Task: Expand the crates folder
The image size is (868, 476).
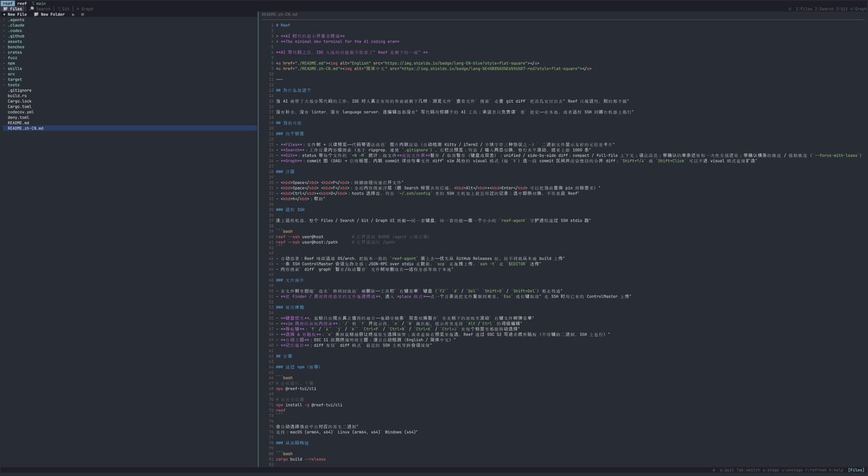Action: pos(14,53)
